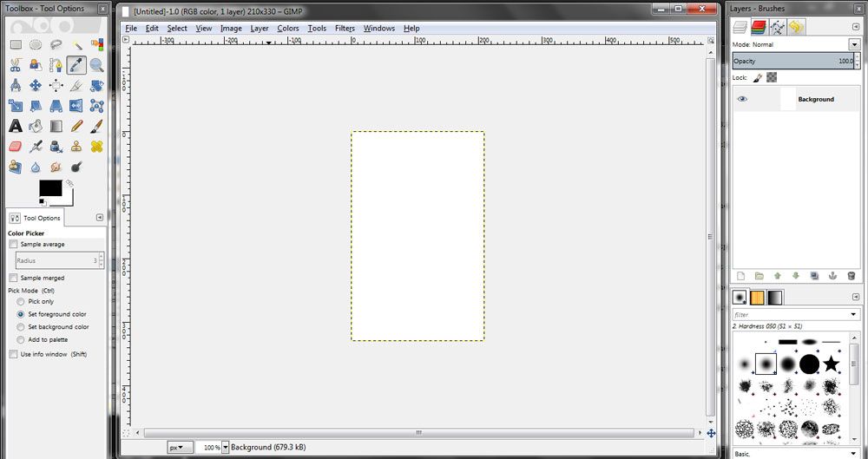
Task: Open the Colors menu
Action: pos(288,29)
